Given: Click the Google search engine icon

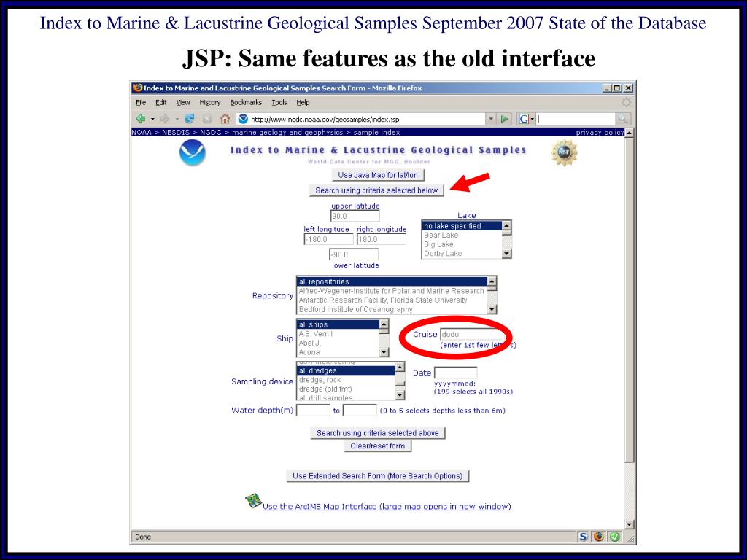Looking at the screenshot, I should (524, 119).
